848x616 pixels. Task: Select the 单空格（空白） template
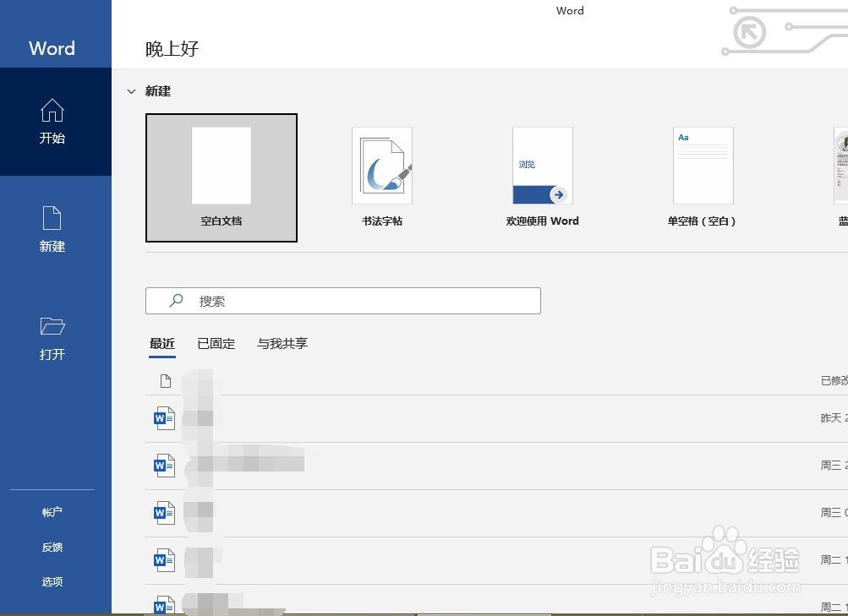(x=703, y=177)
